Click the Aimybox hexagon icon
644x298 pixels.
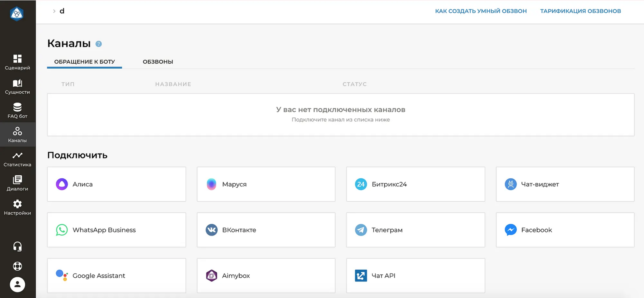point(212,275)
